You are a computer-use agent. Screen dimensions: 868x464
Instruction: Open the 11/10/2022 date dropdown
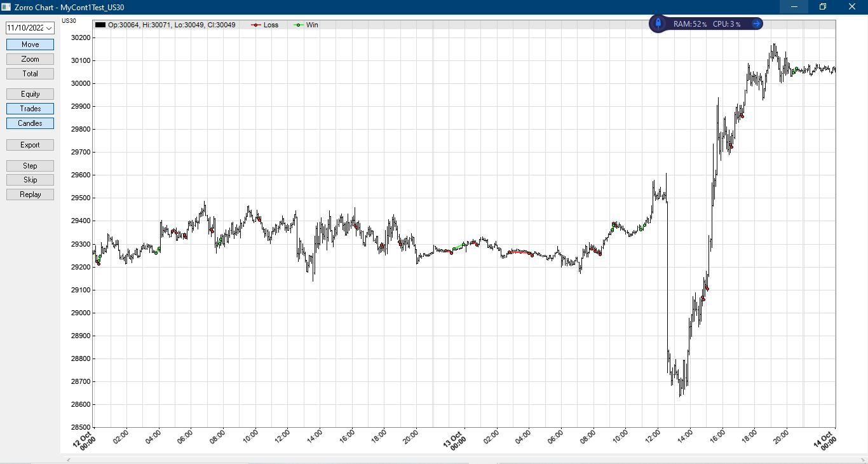coord(30,28)
